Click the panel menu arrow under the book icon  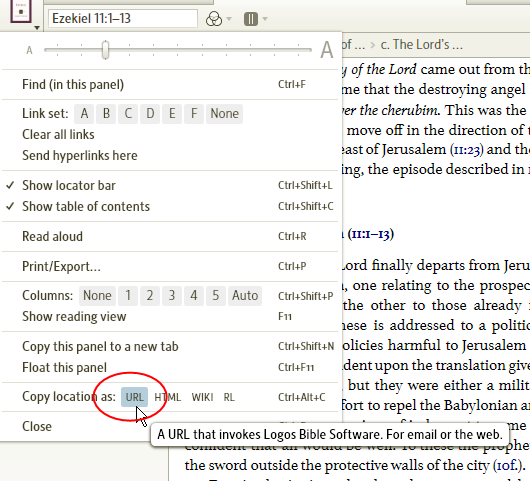[37, 28]
